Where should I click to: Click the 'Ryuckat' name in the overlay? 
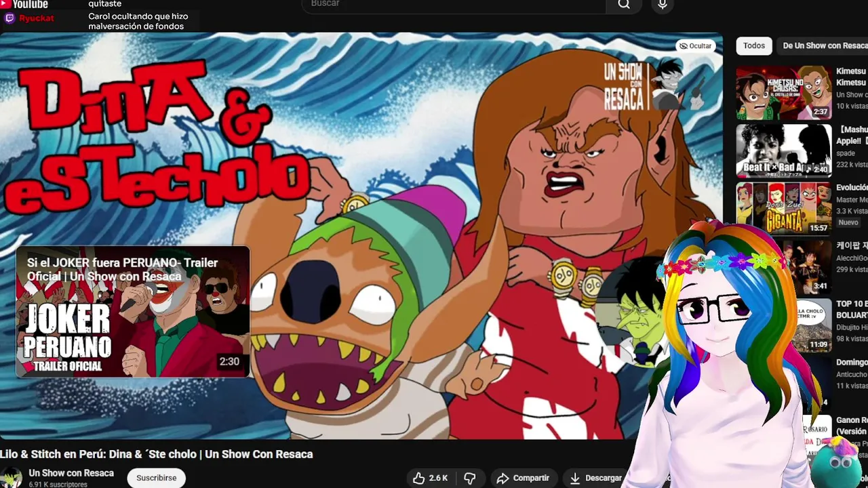(x=37, y=18)
